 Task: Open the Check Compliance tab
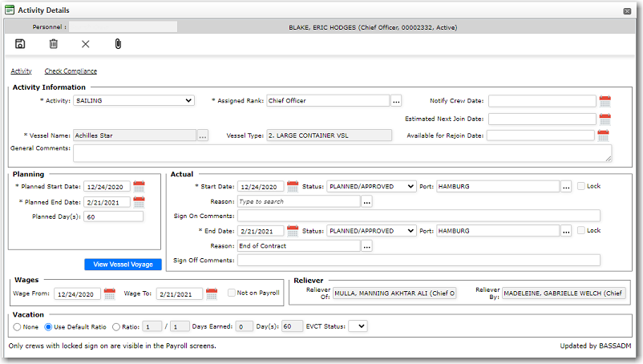71,71
